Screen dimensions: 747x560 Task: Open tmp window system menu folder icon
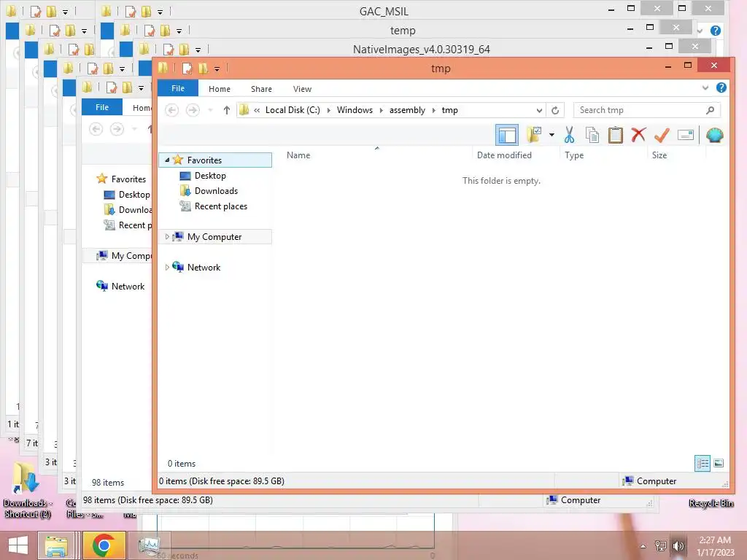[x=163, y=68]
